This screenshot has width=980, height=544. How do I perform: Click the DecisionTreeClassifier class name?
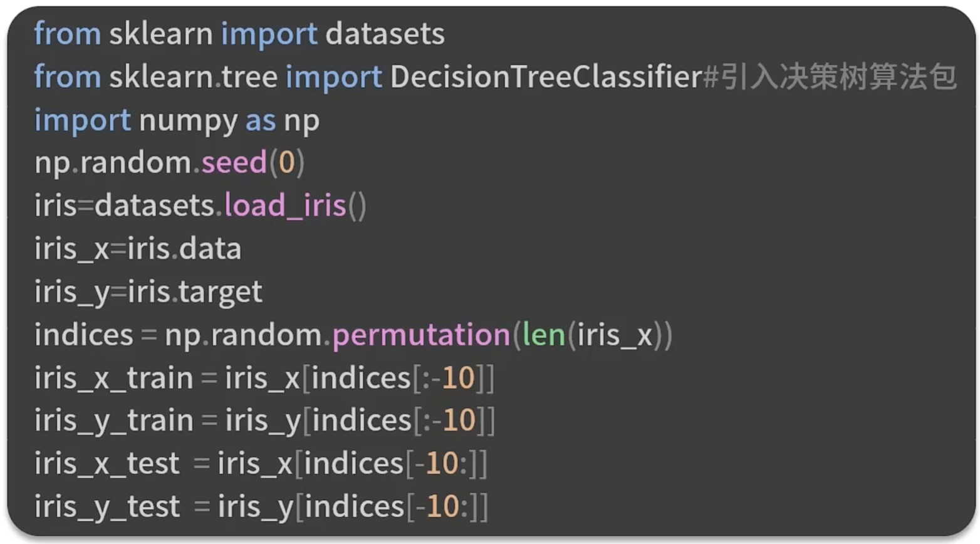(x=545, y=77)
